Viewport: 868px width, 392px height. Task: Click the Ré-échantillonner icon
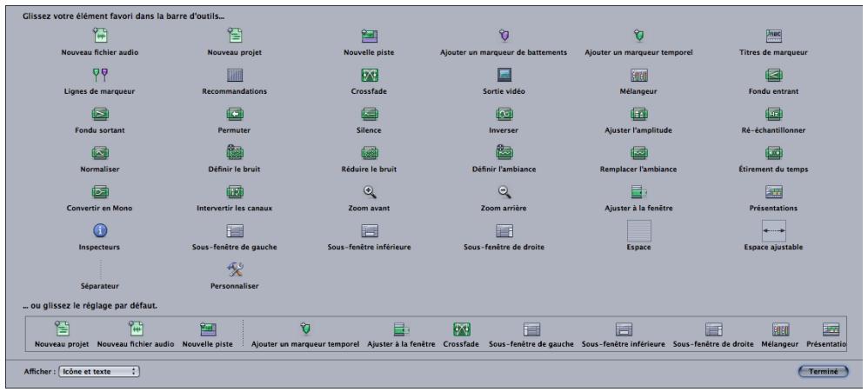pyautogui.click(x=773, y=115)
